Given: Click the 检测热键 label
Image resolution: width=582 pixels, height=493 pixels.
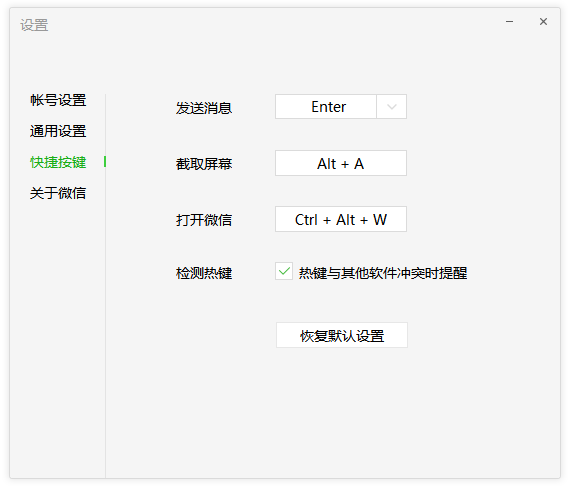Looking at the screenshot, I should point(204,273).
